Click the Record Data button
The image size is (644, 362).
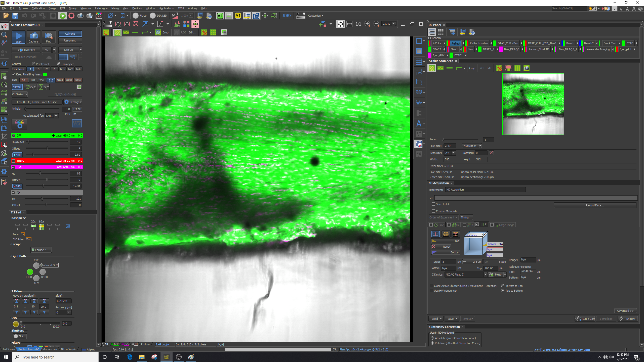click(595, 205)
